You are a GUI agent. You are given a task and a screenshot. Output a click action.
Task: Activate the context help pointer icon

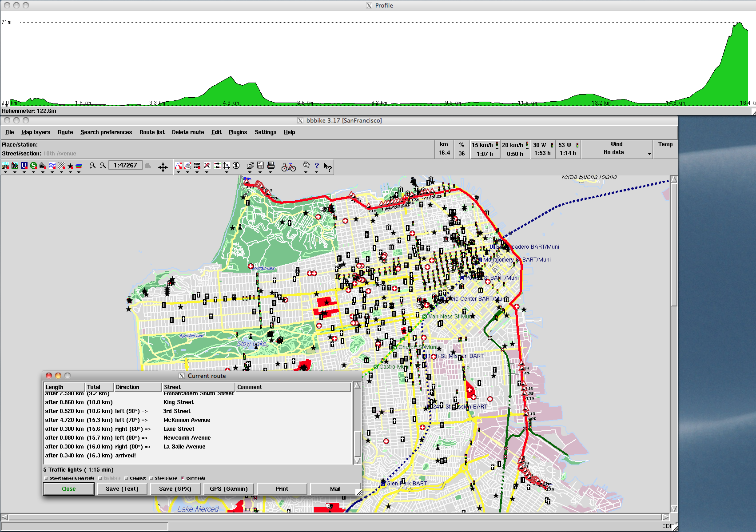pyautogui.click(x=328, y=167)
